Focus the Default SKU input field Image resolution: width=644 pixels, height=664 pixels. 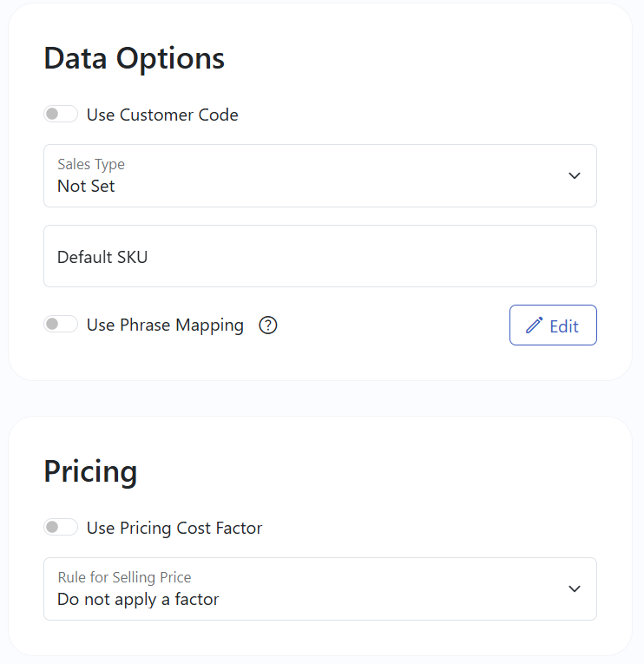pyautogui.click(x=320, y=256)
